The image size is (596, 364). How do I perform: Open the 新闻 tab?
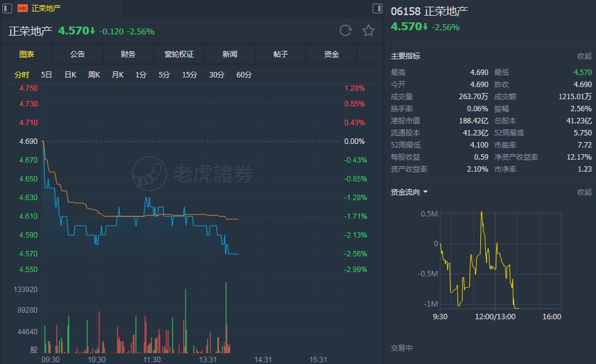click(229, 54)
